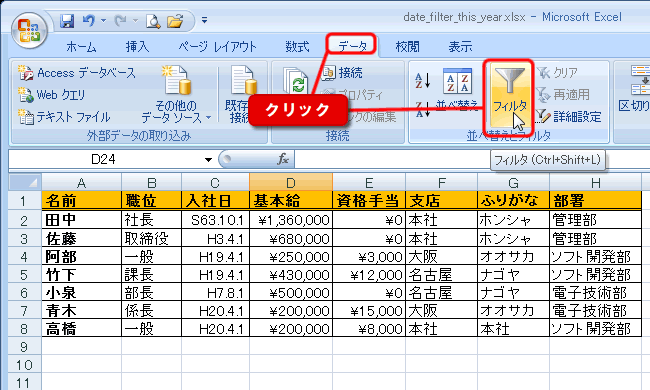Image resolution: width=650 pixels, height=390 pixels.
Task: Click the Open folder icon
Action: click(x=175, y=21)
